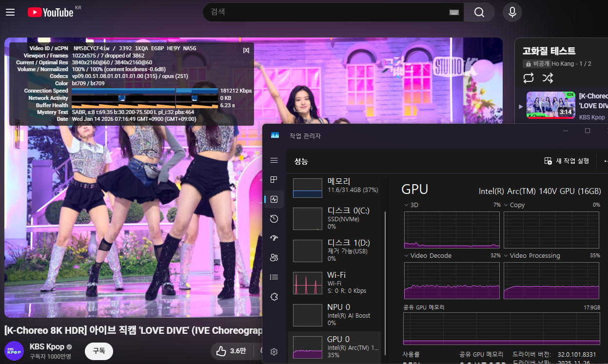This screenshot has width=608, height=364.
Task: Click the YouTube search input field
Action: click(x=327, y=12)
